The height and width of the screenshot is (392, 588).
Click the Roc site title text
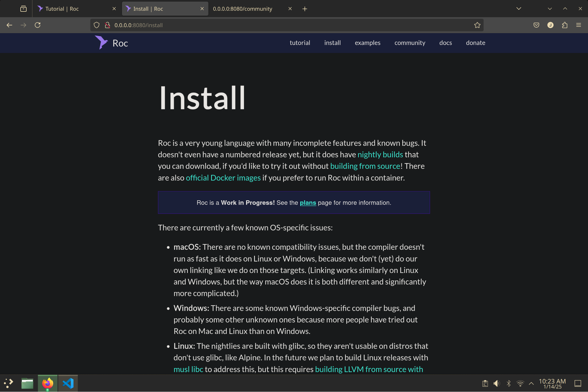point(120,43)
